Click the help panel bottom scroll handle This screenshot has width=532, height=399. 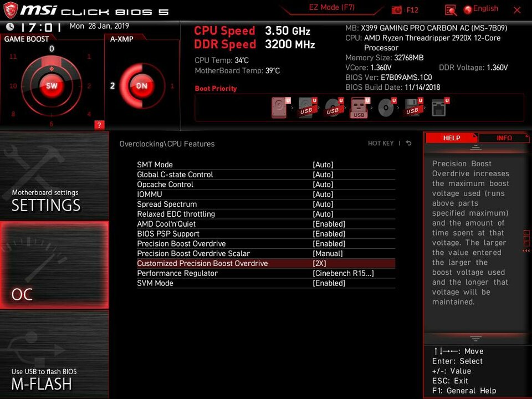[475, 338]
